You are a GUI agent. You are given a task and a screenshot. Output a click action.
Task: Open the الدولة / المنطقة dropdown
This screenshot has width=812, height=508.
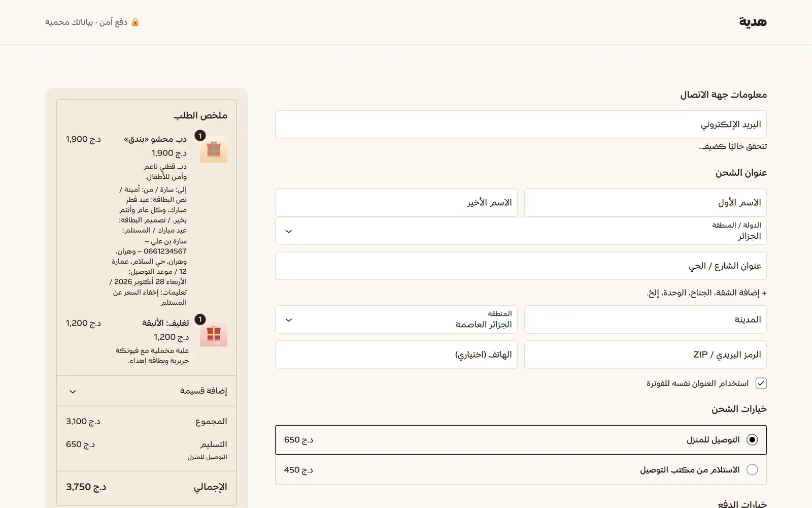521,231
